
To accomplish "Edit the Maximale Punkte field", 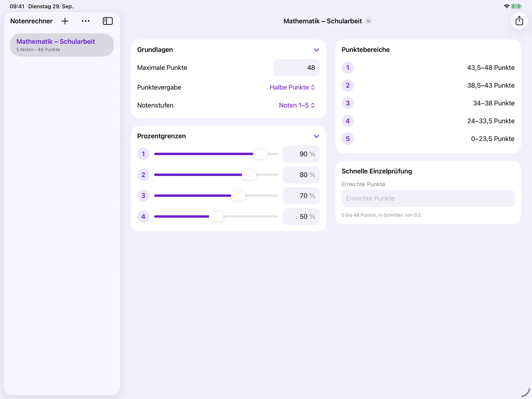I will tap(297, 68).
